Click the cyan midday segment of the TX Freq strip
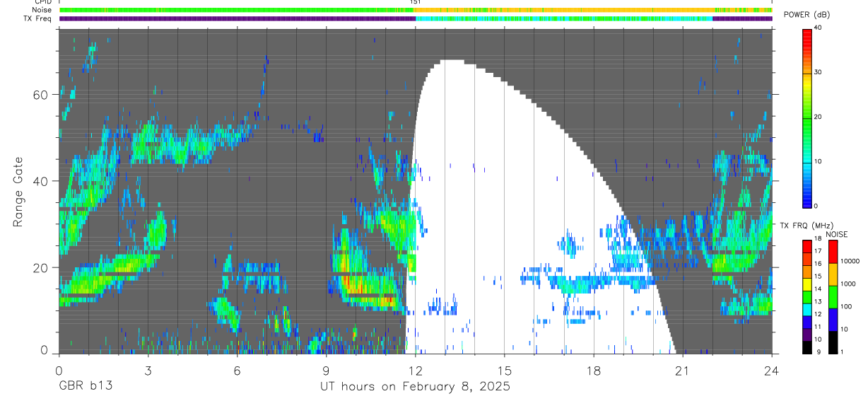 [564, 18]
